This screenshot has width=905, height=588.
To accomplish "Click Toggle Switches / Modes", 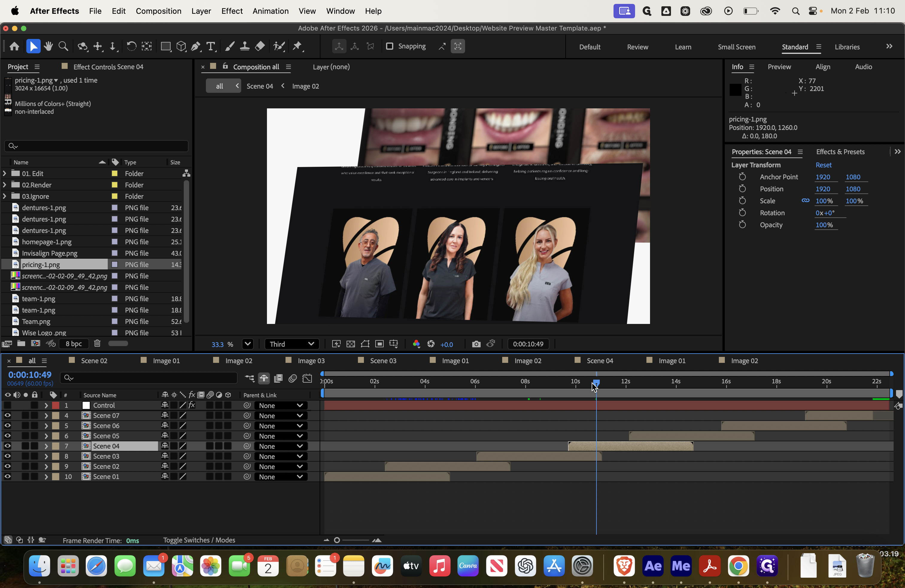I will [x=199, y=540].
